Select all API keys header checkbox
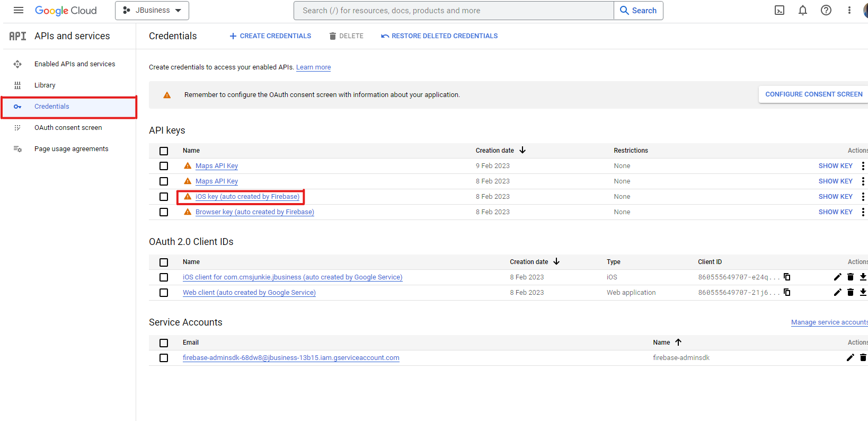 [x=164, y=151]
